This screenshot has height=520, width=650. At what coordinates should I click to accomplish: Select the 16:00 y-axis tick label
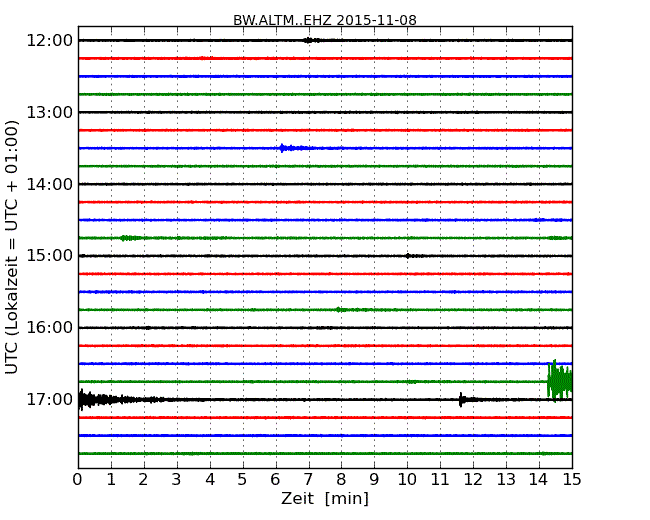coord(50,328)
